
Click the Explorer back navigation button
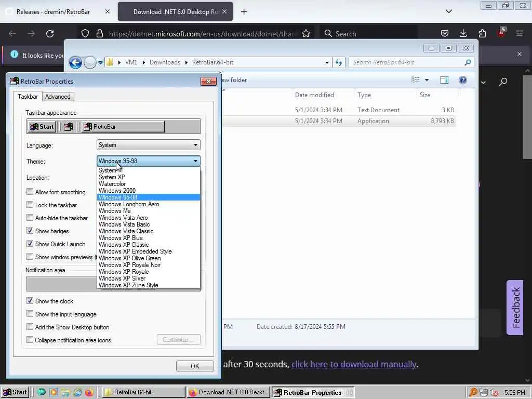click(75, 62)
